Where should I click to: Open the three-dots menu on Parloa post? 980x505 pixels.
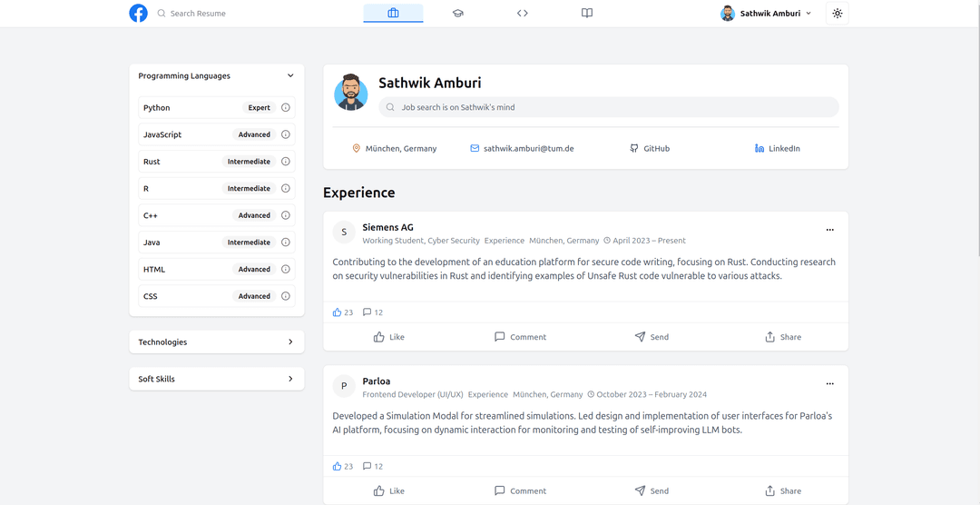830,383
